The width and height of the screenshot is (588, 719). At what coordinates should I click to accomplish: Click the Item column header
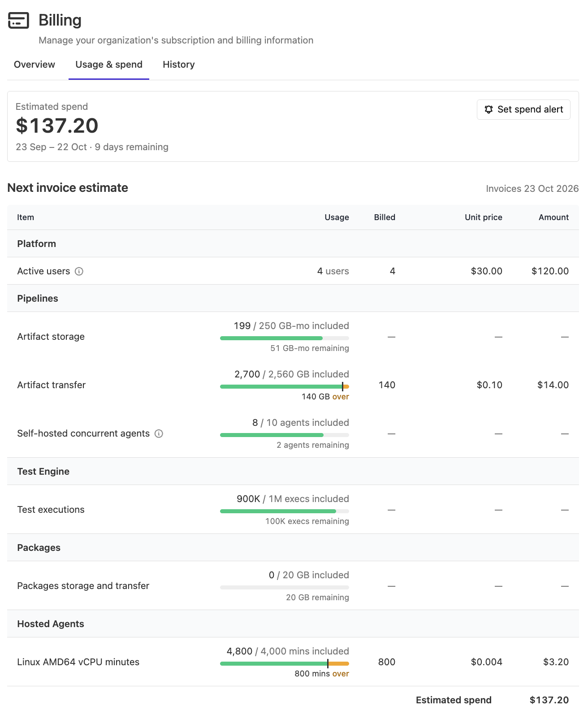pos(26,217)
